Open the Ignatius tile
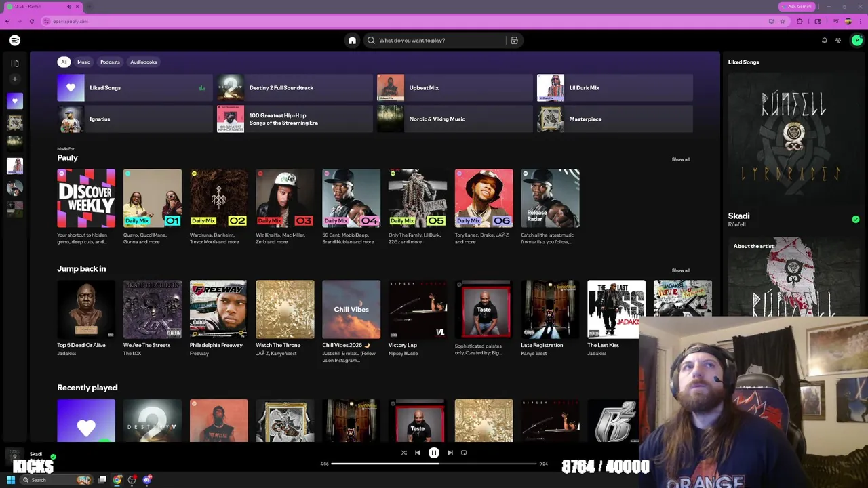Image resolution: width=868 pixels, height=488 pixels. point(134,119)
